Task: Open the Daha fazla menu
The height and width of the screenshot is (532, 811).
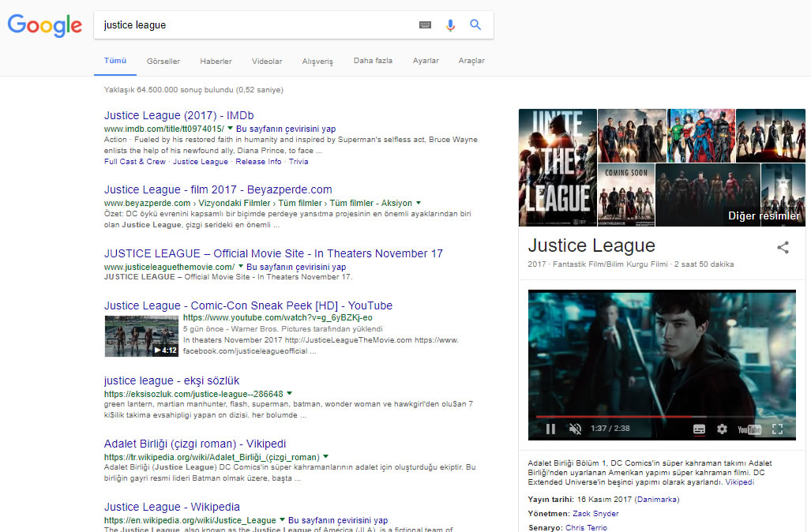Action: coord(373,61)
